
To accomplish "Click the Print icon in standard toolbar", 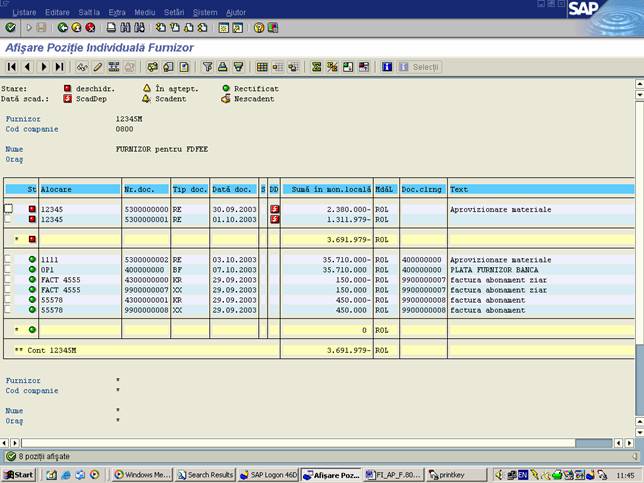I will coord(111,27).
